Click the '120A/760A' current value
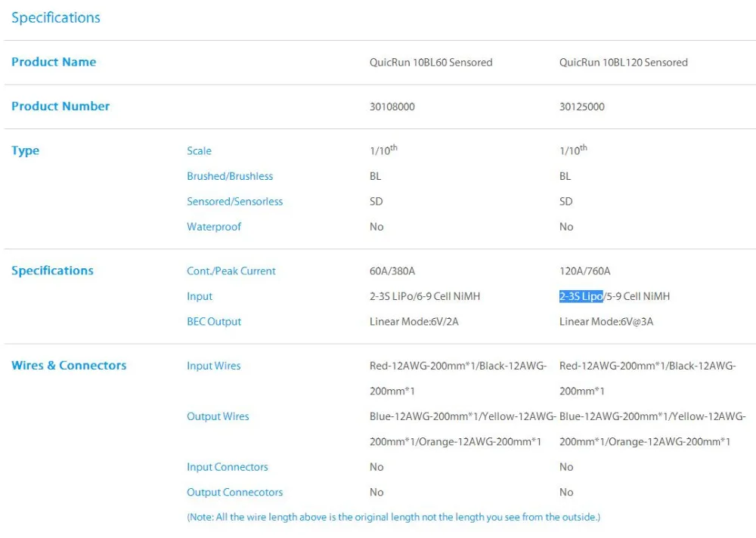Image resolution: width=756 pixels, height=538 pixels. click(x=584, y=271)
